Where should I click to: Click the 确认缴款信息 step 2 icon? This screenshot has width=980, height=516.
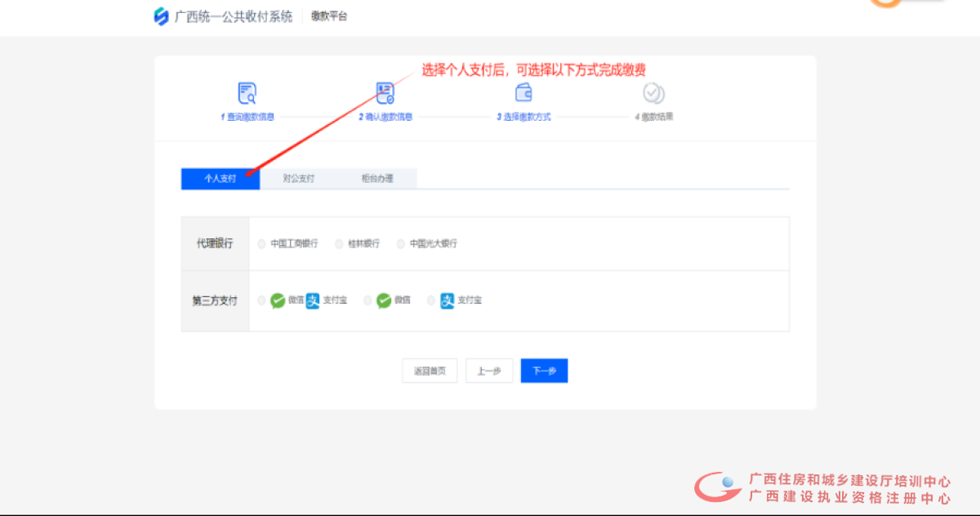(385, 92)
